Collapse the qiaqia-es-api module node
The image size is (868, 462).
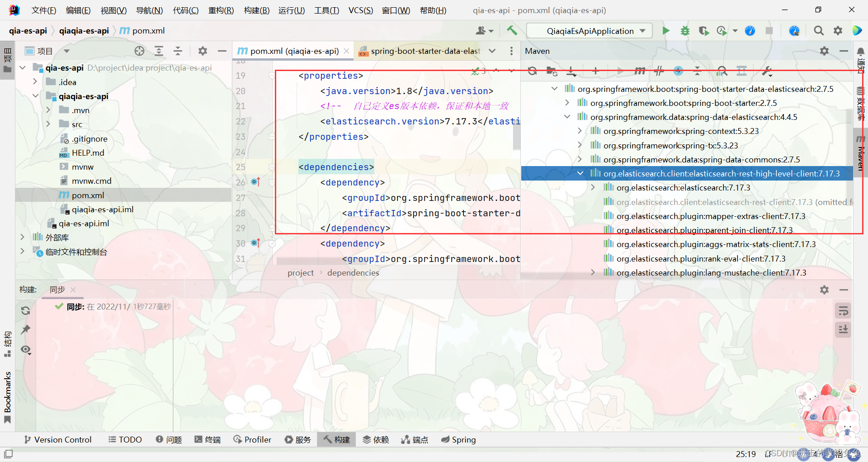point(35,96)
